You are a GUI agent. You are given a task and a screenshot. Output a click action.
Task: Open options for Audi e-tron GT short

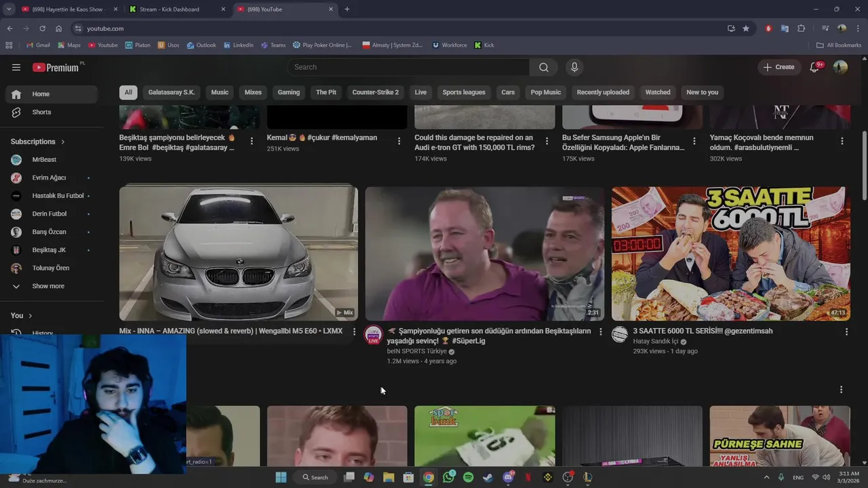(x=547, y=141)
